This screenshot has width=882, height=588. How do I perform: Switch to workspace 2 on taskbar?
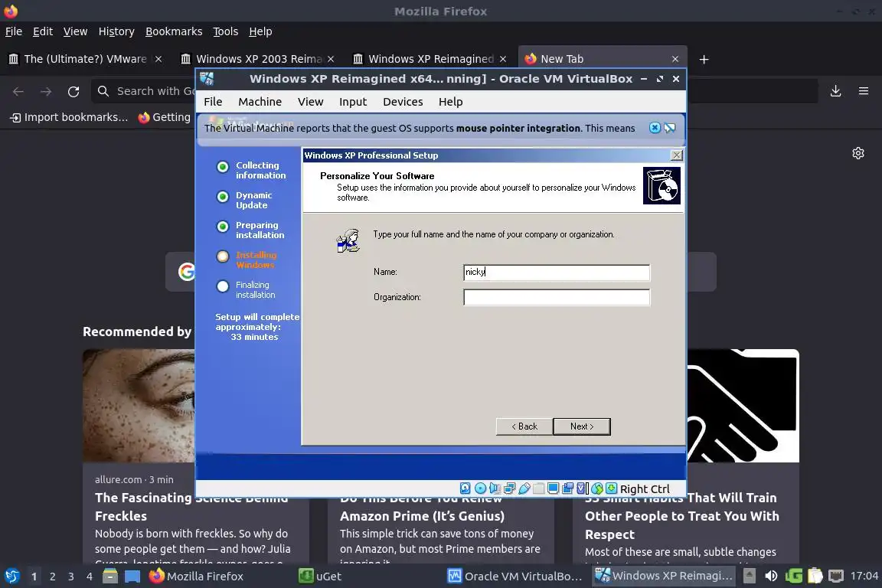52,577
